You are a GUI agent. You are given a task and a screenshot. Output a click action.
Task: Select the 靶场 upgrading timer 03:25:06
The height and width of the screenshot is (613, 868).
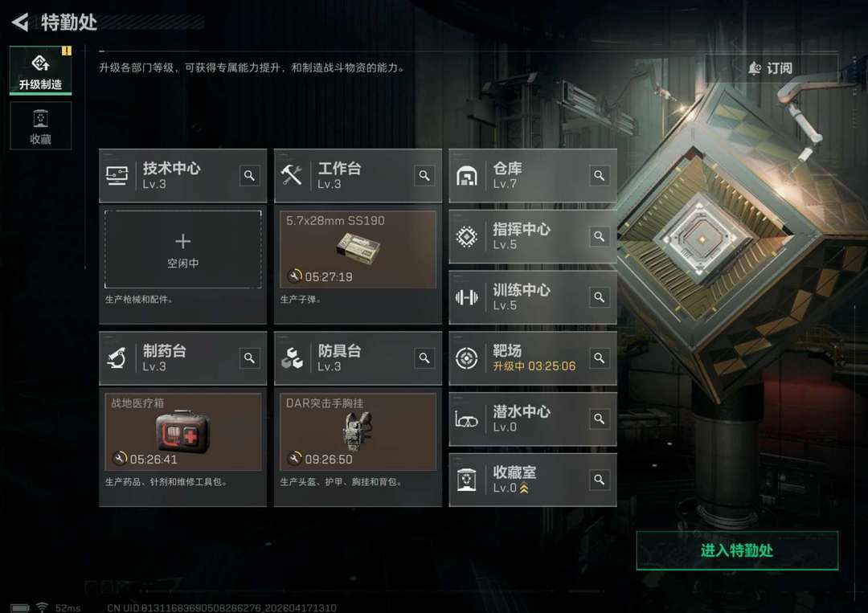tap(551, 366)
